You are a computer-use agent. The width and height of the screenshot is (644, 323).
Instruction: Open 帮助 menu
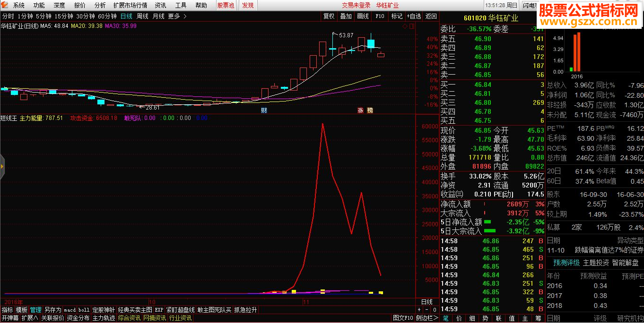tap(201, 6)
